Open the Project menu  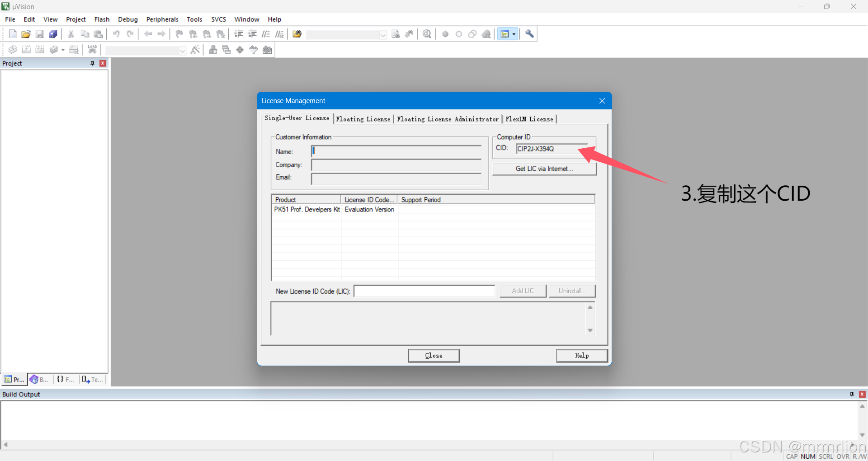[76, 19]
